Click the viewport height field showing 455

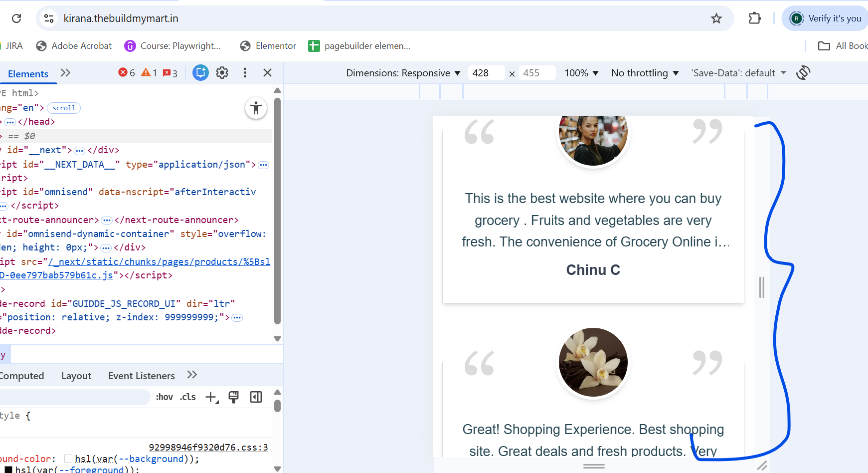(x=537, y=73)
